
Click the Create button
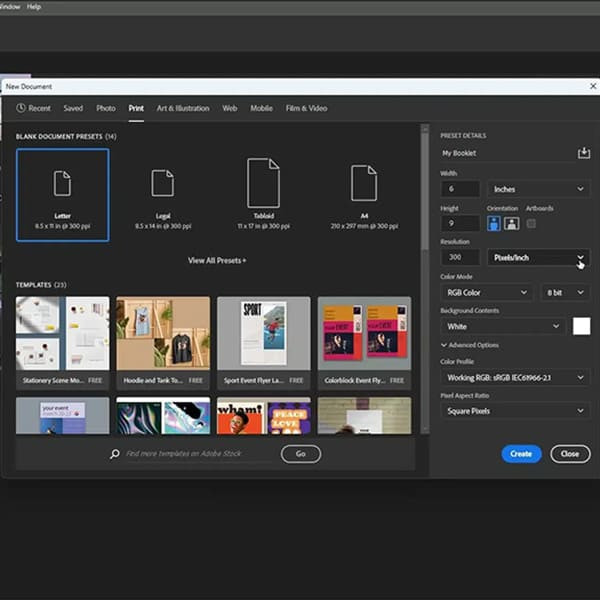pyautogui.click(x=521, y=454)
